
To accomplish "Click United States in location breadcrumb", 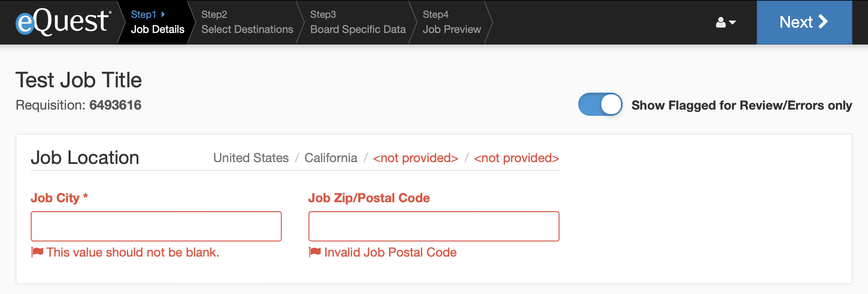I will [x=251, y=158].
